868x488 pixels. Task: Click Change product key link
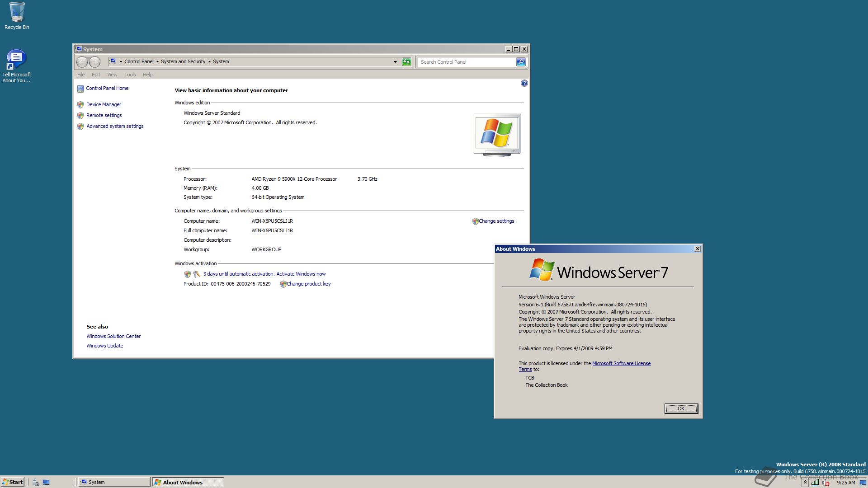pyautogui.click(x=309, y=284)
